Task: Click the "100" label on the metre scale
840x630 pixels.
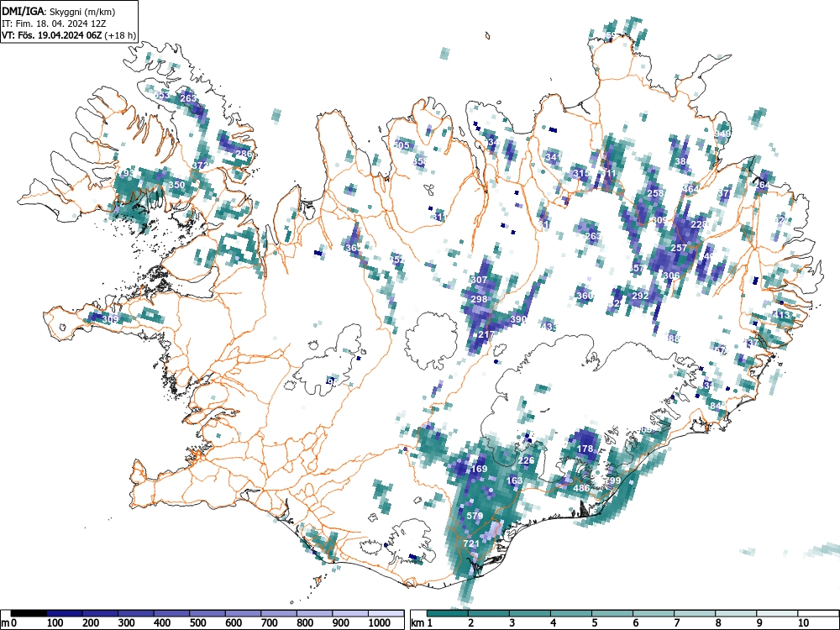Action: point(55,623)
